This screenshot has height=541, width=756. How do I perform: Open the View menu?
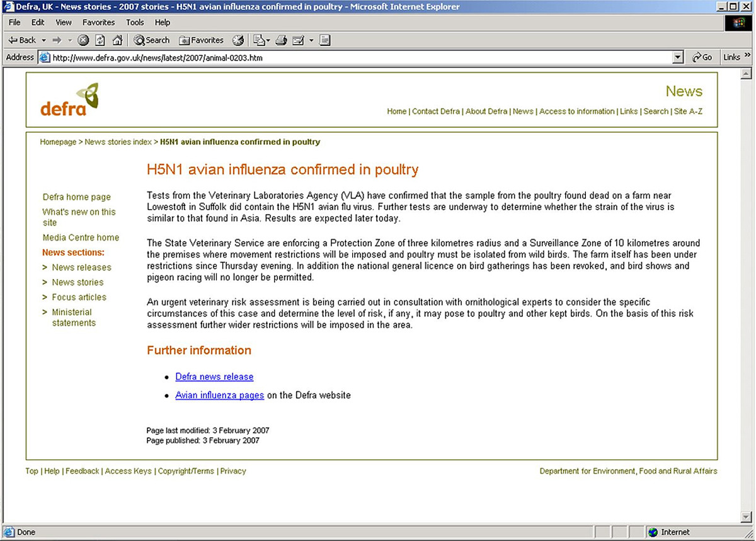click(x=64, y=22)
